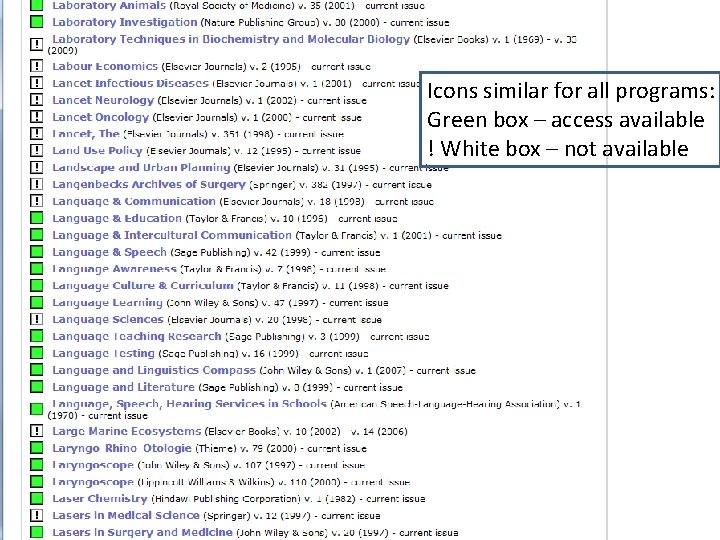Open the Large Marine Ecosystems link

click(x=127, y=431)
